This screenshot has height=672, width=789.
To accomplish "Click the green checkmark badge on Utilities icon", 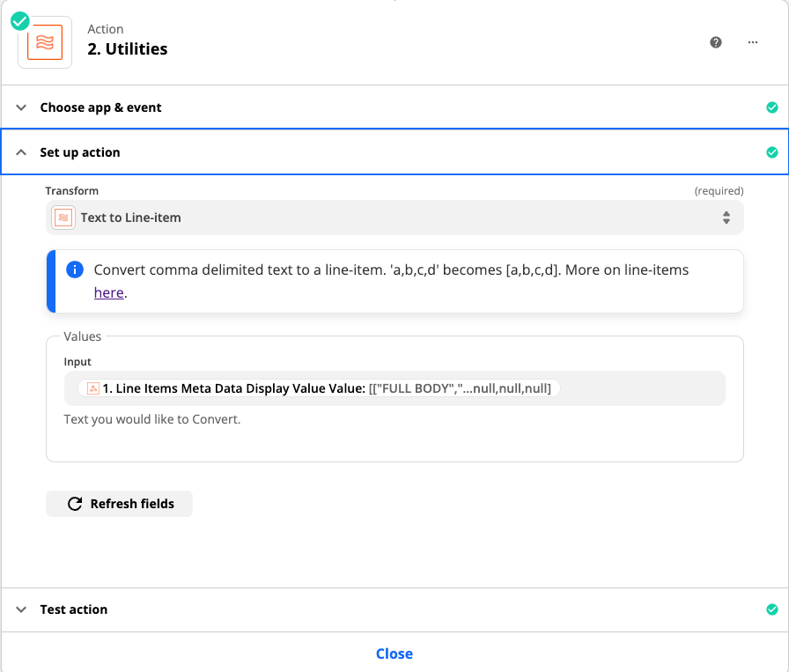I will [x=20, y=21].
